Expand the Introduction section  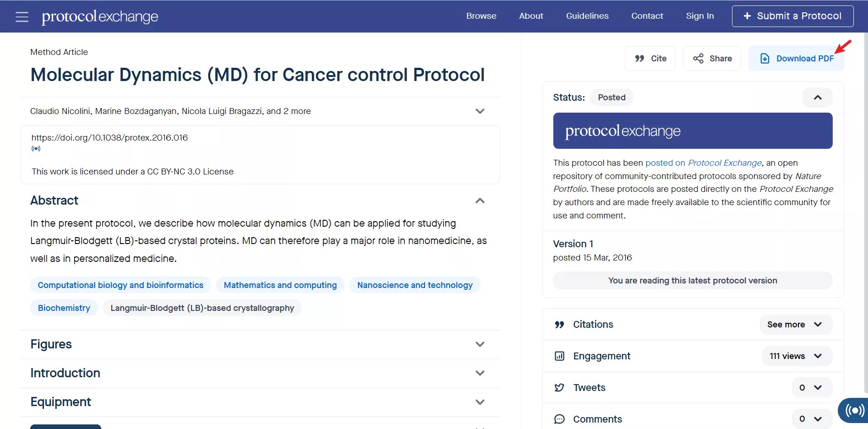pyautogui.click(x=480, y=373)
